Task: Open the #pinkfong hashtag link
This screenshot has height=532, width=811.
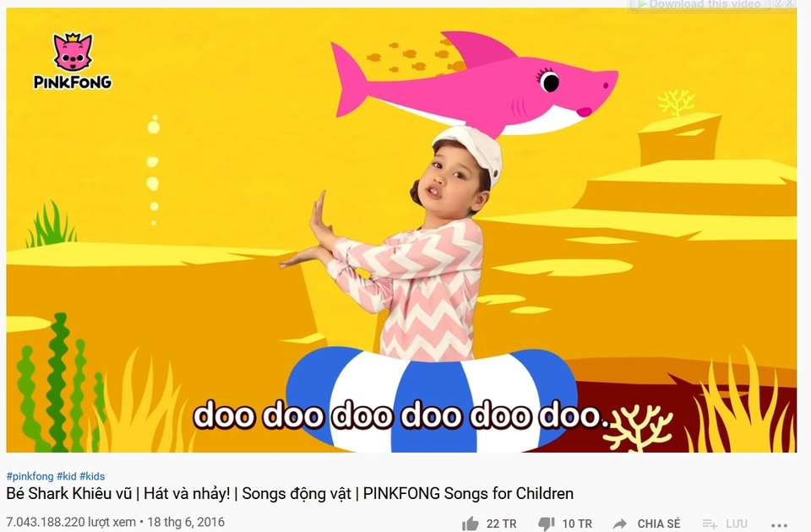Action: tap(30, 476)
